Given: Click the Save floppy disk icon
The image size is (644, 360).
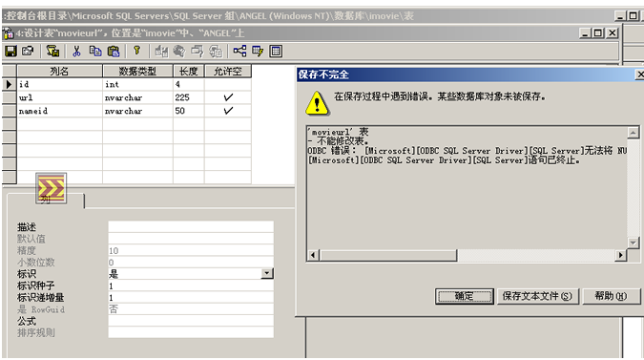Looking at the screenshot, I should tap(10, 51).
